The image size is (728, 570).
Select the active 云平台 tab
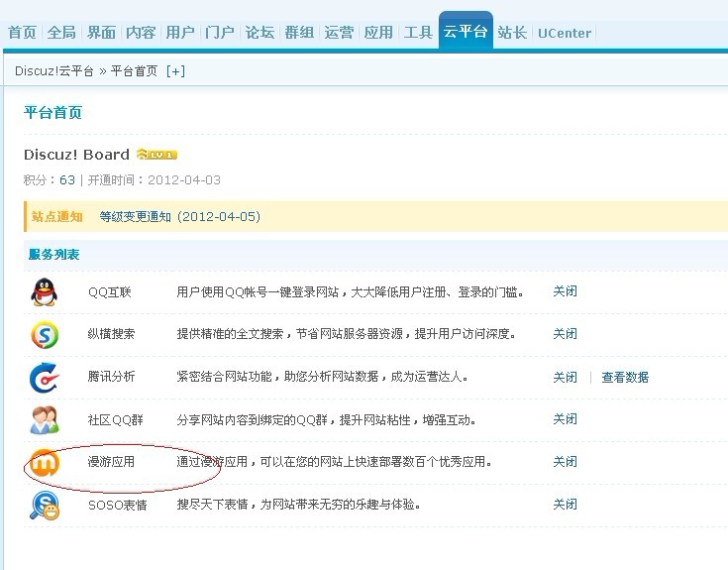(x=466, y=31)
